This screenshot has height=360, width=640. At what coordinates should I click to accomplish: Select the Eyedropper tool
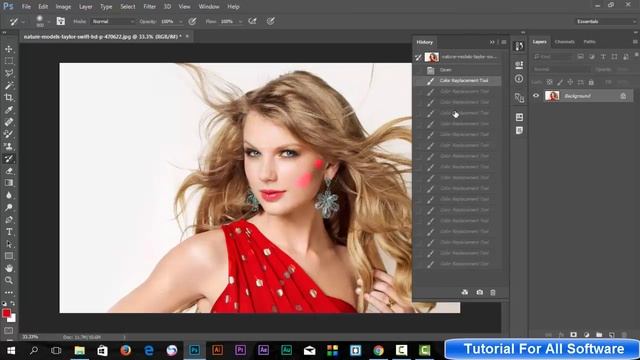(9, 110)
